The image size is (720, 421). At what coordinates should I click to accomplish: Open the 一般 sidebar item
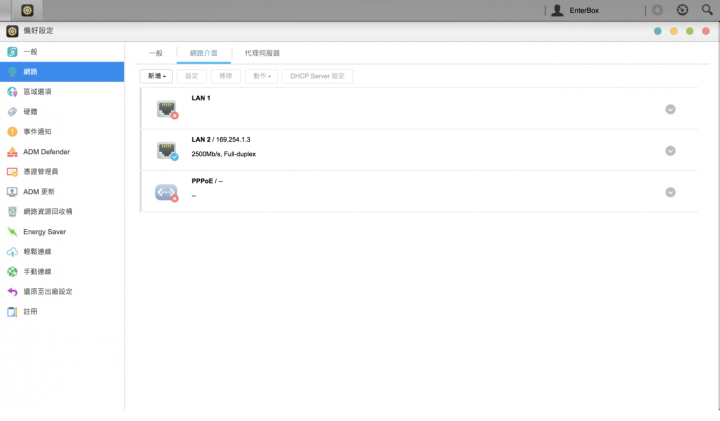click(x=62, y=52)
